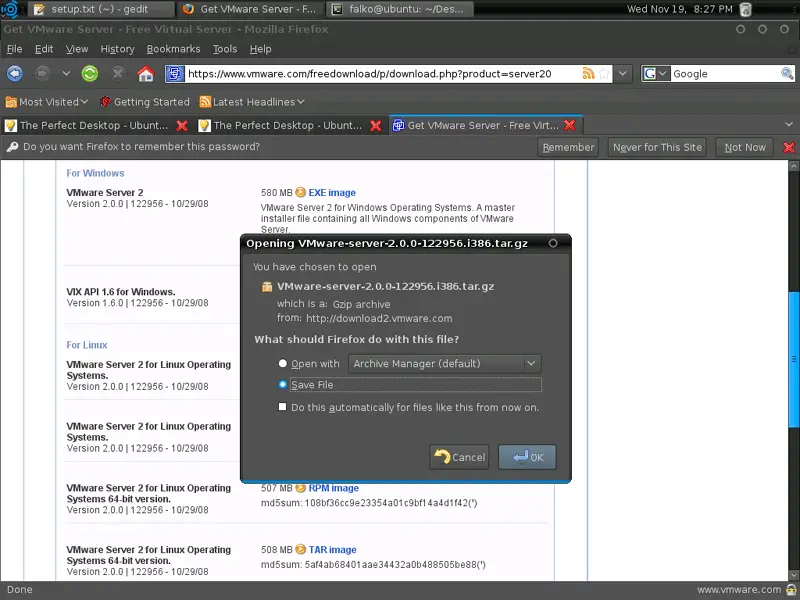Expand the Most Visited bookmarks folder
This screenshot has width=800, height=600.
47,102
